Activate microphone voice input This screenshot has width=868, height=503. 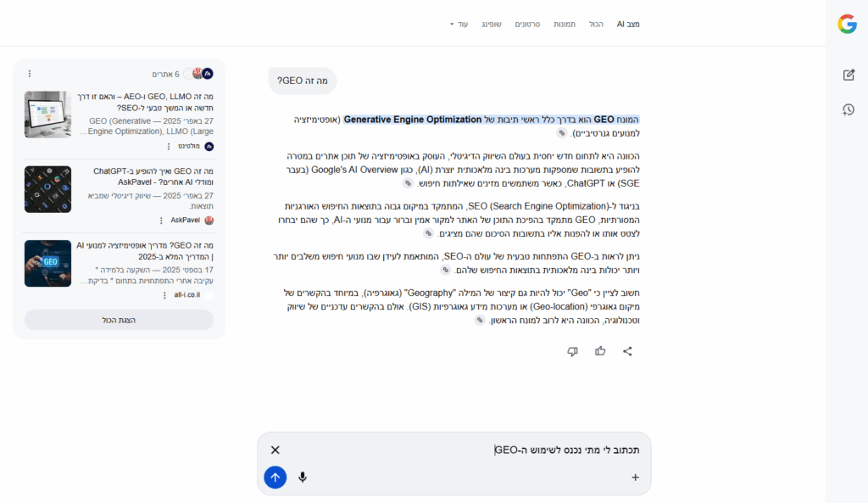tap(303, 477)
